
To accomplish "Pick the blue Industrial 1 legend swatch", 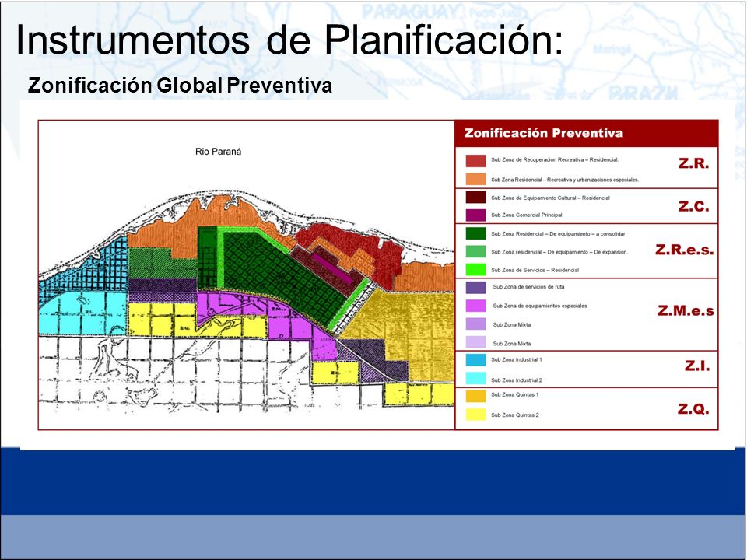I will pyautogui.click(x=475, y=360).
